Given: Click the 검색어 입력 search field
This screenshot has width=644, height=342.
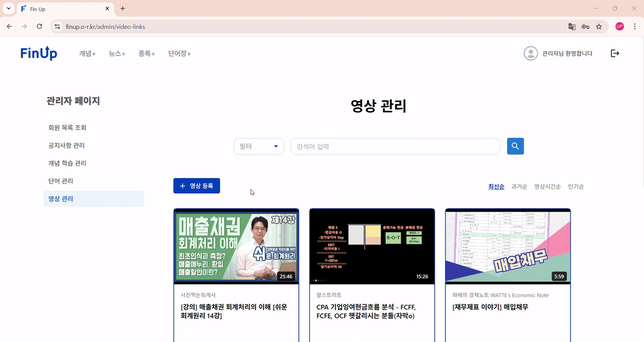Looking at the screenshot, I should coord(395,146).
